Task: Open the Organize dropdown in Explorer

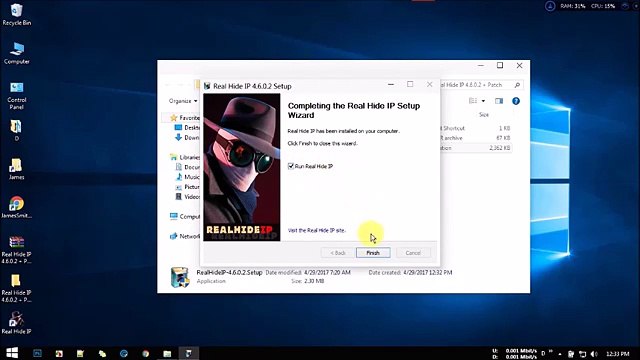Action: pos(183,101)
